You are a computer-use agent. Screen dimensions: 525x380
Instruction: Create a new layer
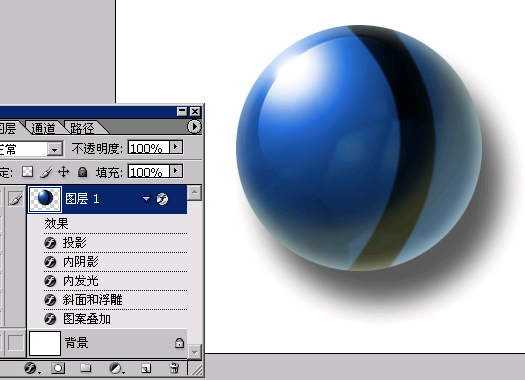[146, 369]
